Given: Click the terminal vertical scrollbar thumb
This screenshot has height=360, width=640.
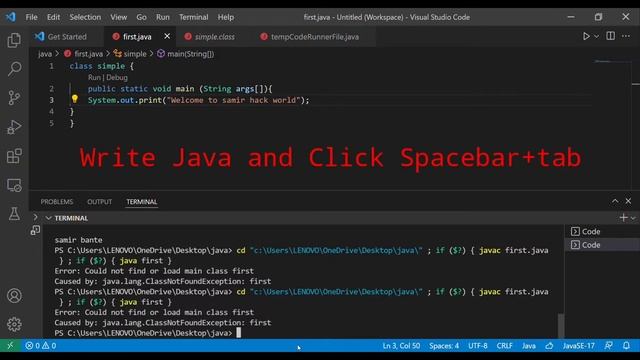Looking at the screenshot, I should pos(561,326).
